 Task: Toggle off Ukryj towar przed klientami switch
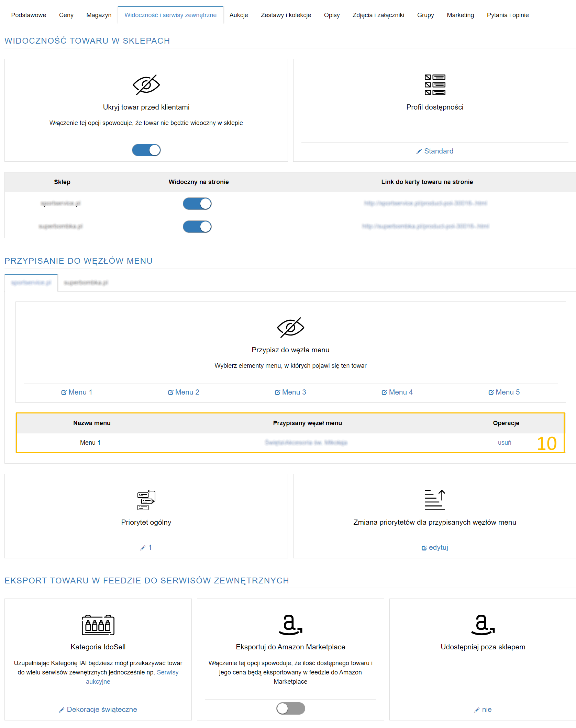pos(146,150)
